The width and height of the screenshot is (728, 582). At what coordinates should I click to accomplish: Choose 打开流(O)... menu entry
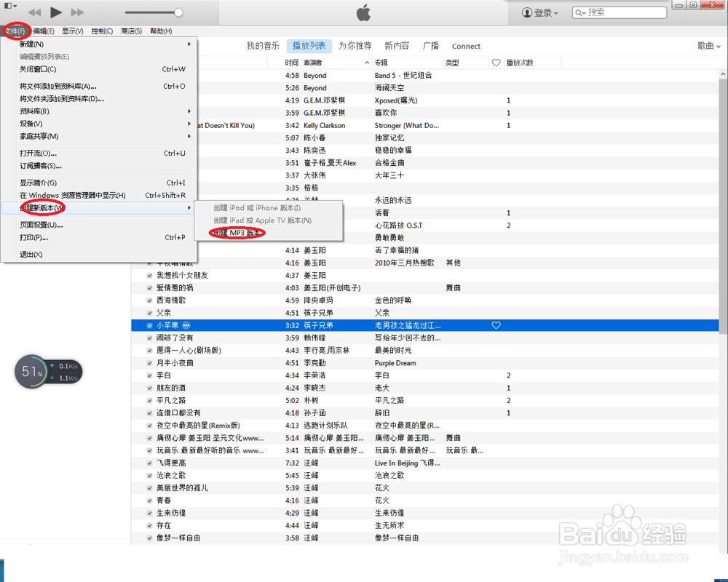99,154
